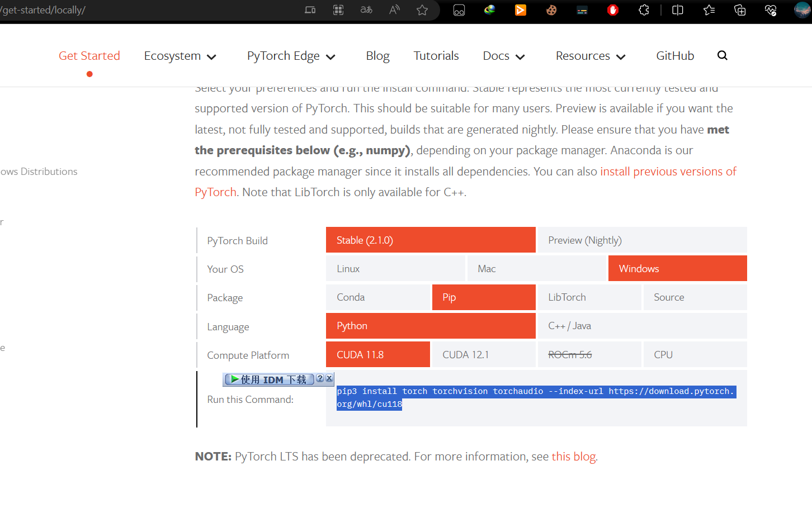Open the Blog page
Screen dimensions: 812x532
click(377, 56)
